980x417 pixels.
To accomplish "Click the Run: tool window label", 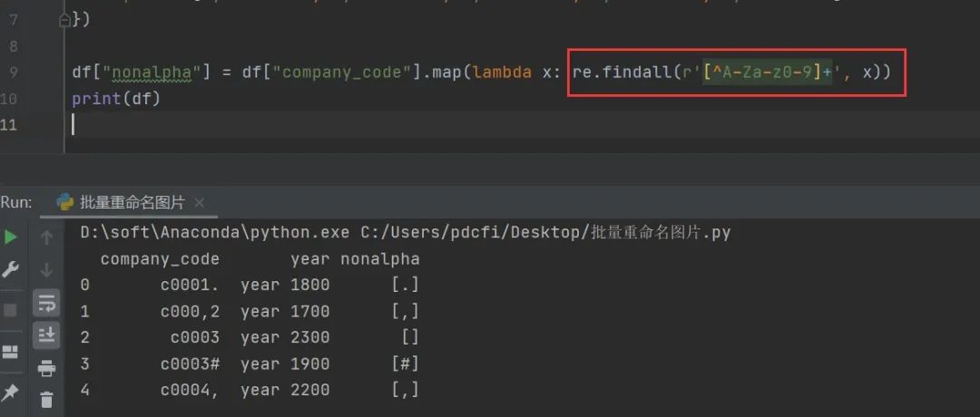I will click(16, 202).
